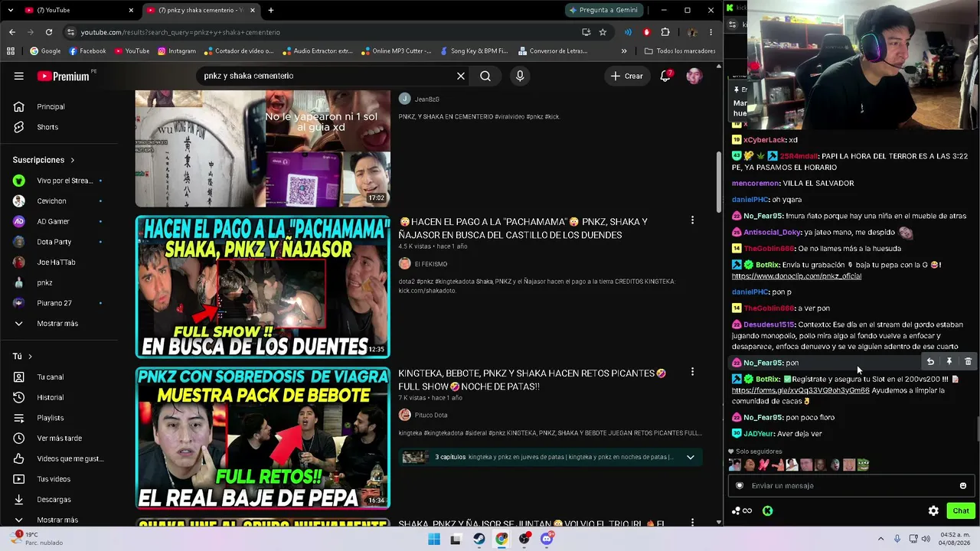Screen dimensions: 980x551
Task: Click Pregunta a Gemini button
Action: coord(604,10)
